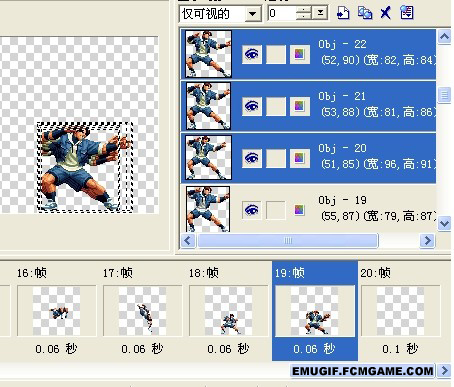Image resolution: width=454 pixels, height=387 pixels.
Task: Click color palette icon of Obj - 19
Action: click(x=299, y=210)
